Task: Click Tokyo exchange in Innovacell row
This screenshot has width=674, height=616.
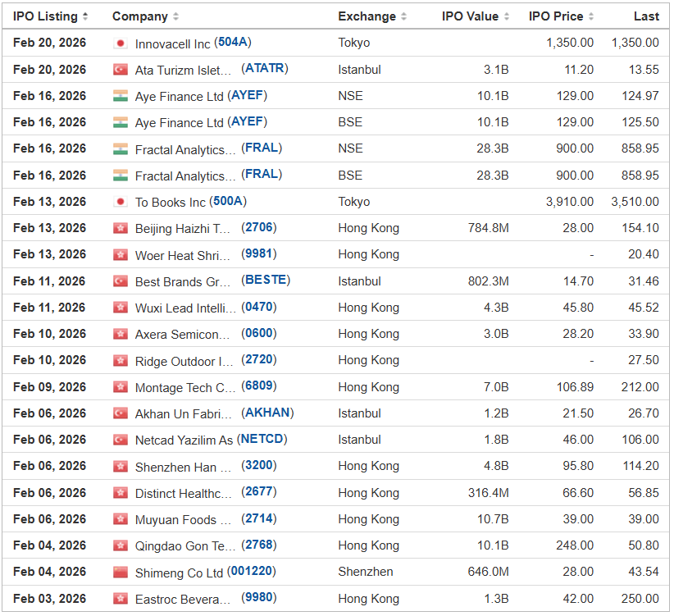Action: 353,43
